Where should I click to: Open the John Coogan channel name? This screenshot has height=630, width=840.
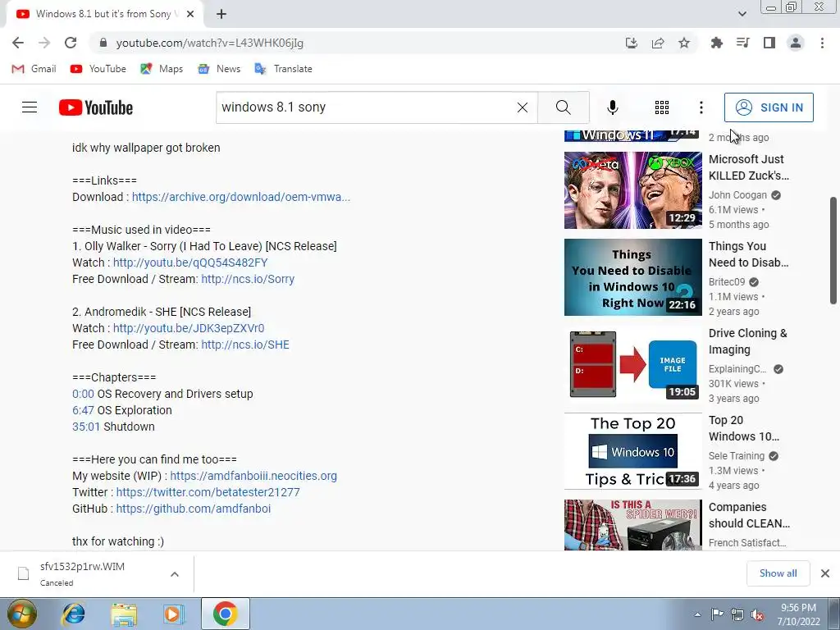coord(737,195)
